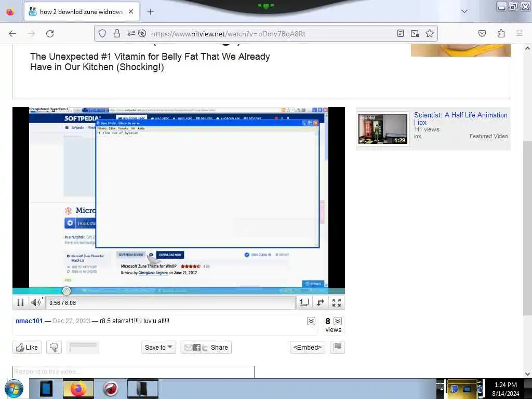Viewport: 532px width, 399px height.
Task: Open uploader profile link nmac101
Action: coord(29,321)
